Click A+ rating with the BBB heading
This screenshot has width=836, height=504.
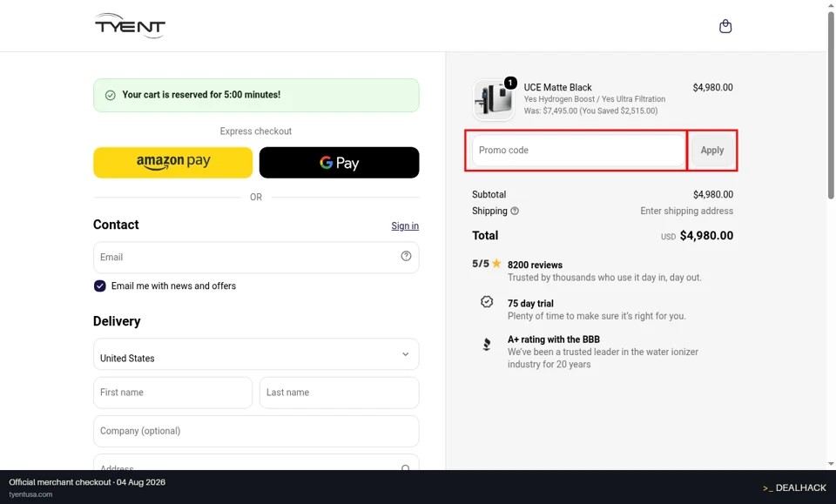[554, 339]
